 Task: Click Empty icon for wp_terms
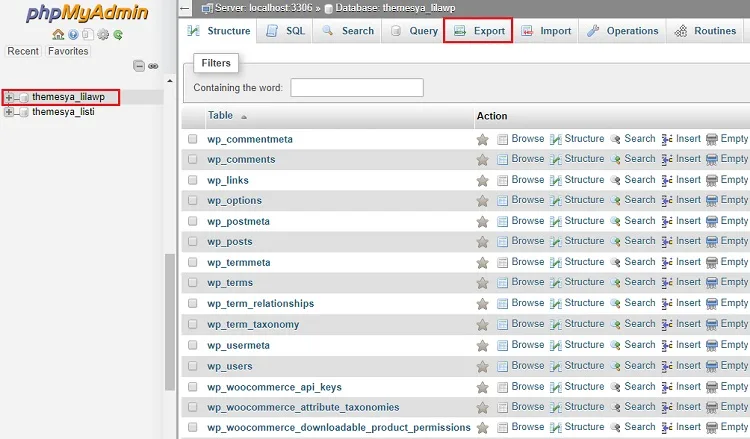pyautogui.click(x=712, y=283)
